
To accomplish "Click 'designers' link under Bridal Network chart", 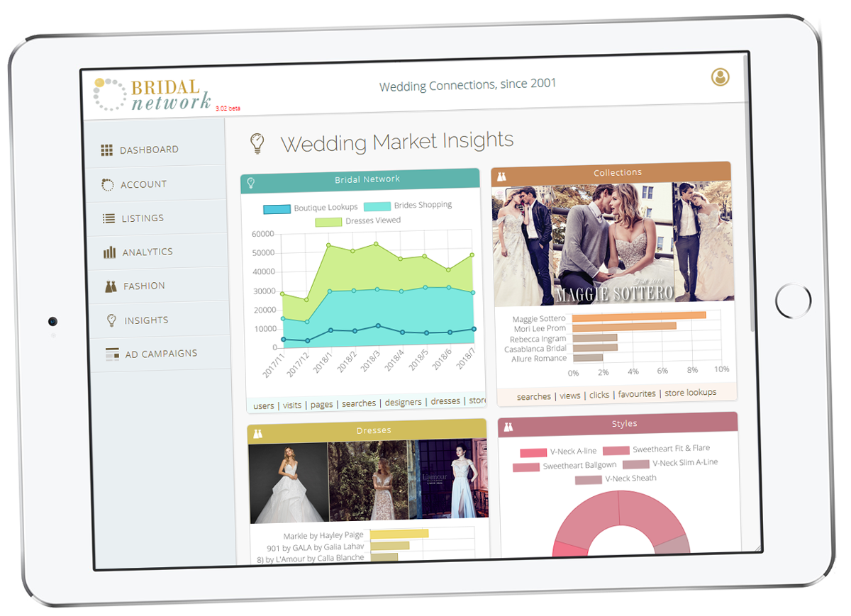I will pyautogui.click(x=403, y=403).
